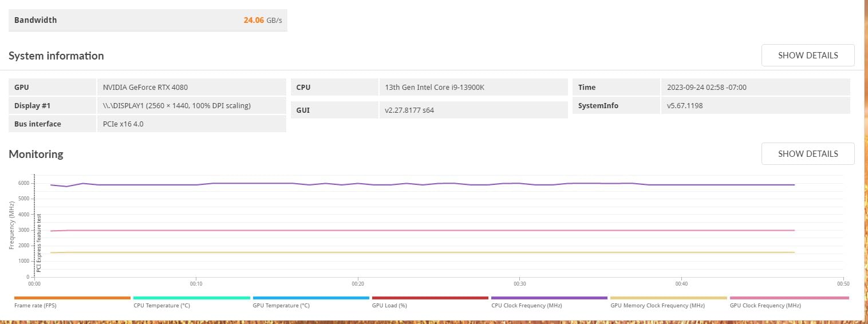
Task: Click the purple CPU clock line in chart
Action: pos(401,184)
